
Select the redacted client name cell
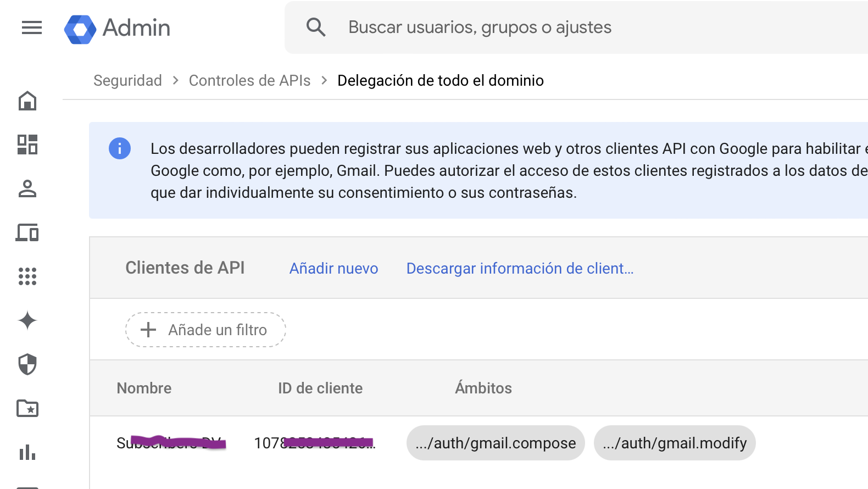(171, 443)
